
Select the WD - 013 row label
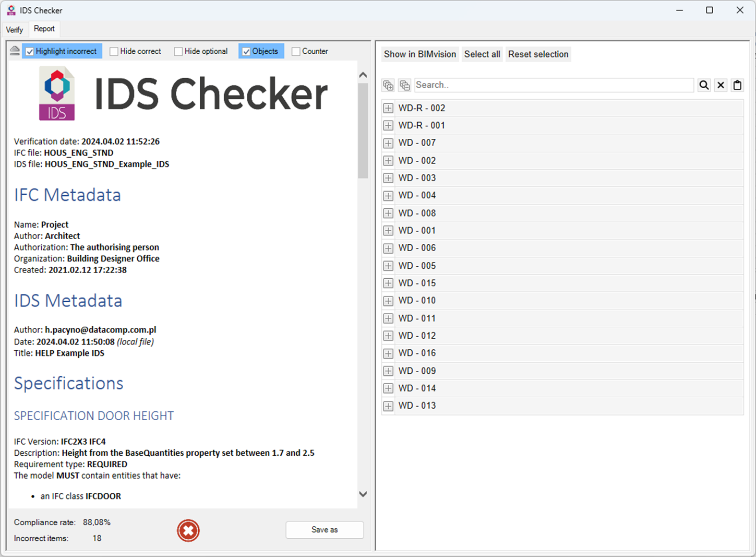click(417, 406)
